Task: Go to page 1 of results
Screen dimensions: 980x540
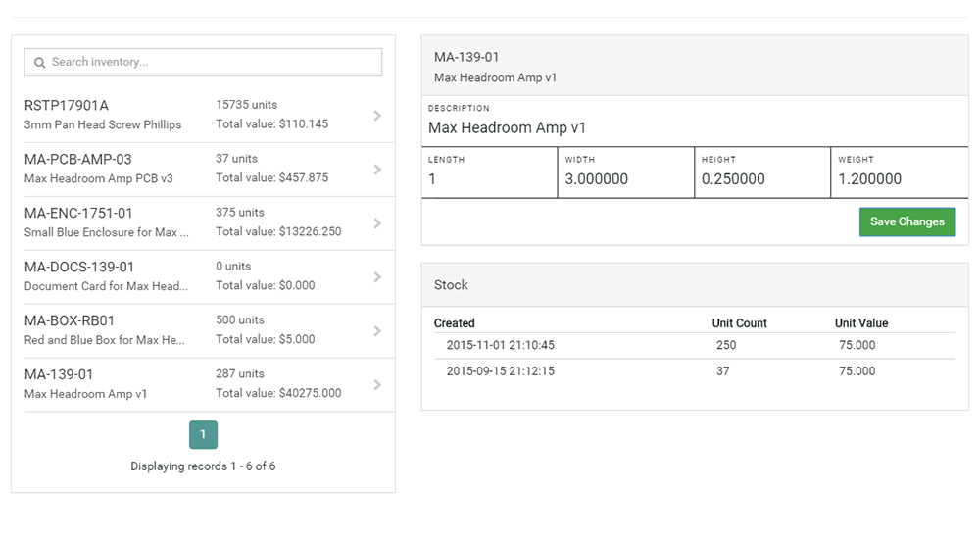Action: pos(203,434)
